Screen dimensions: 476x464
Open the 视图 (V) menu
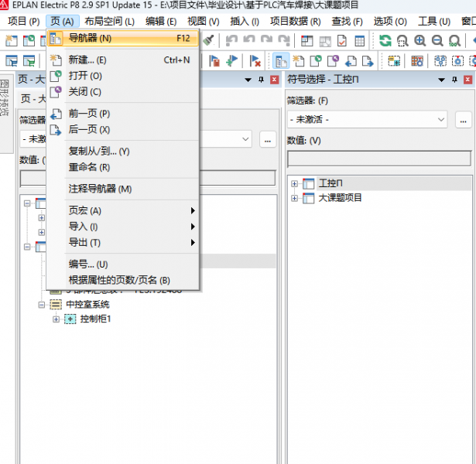[203, 21]
